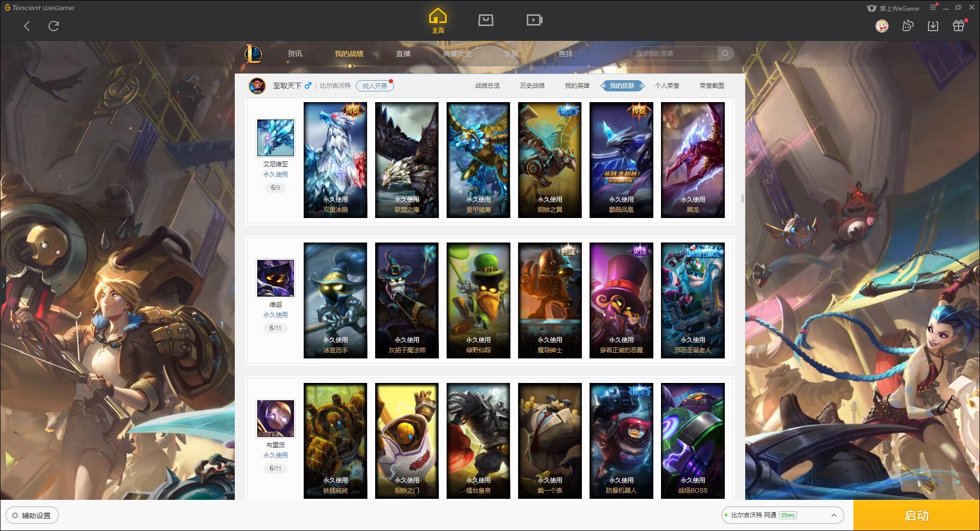Open the 冰壶选手 skin card

pyautogui.click(x=335, y=300)
